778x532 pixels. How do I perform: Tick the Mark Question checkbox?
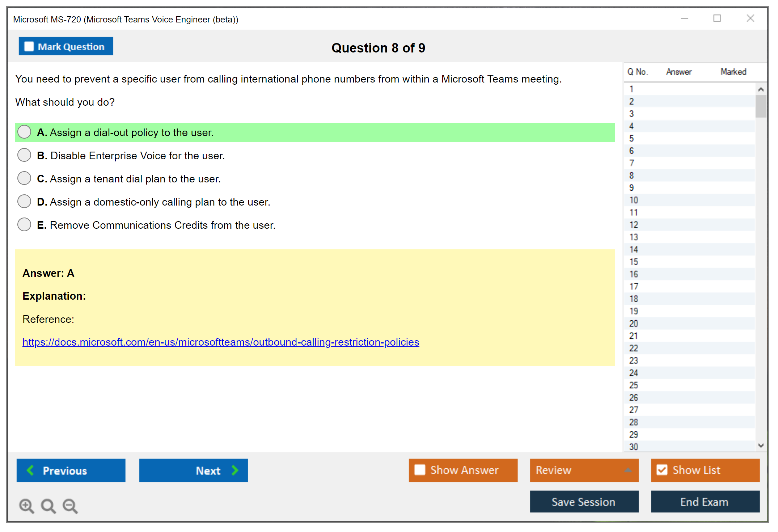click(29, 46)
